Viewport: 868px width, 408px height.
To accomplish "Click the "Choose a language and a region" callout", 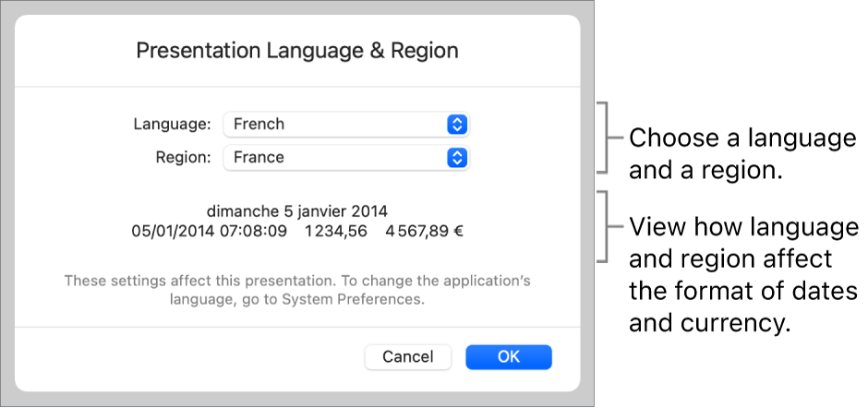I will point(741,153).
